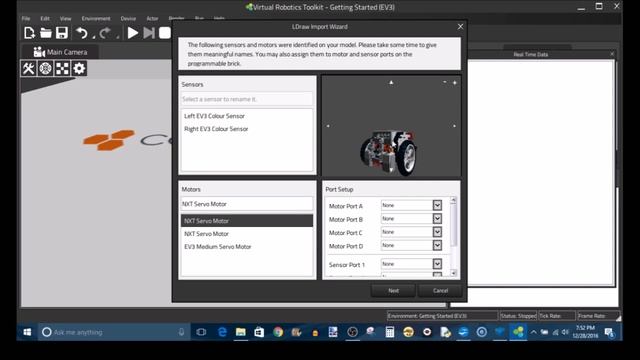Click the Redo toolbar arrow
This screenshot has width=640, height=360.
click(105, 33)
